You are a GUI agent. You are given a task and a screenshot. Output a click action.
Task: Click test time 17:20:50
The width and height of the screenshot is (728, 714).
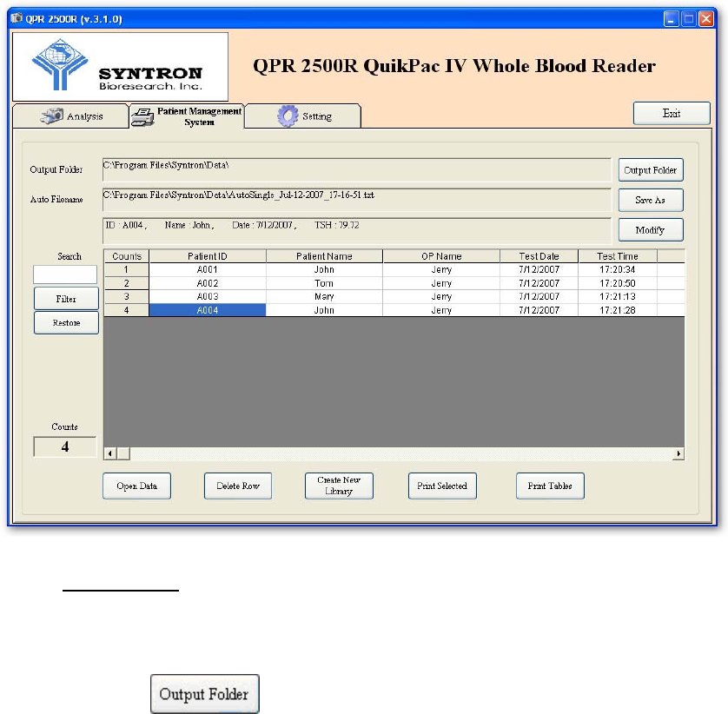tap(618, 283)
